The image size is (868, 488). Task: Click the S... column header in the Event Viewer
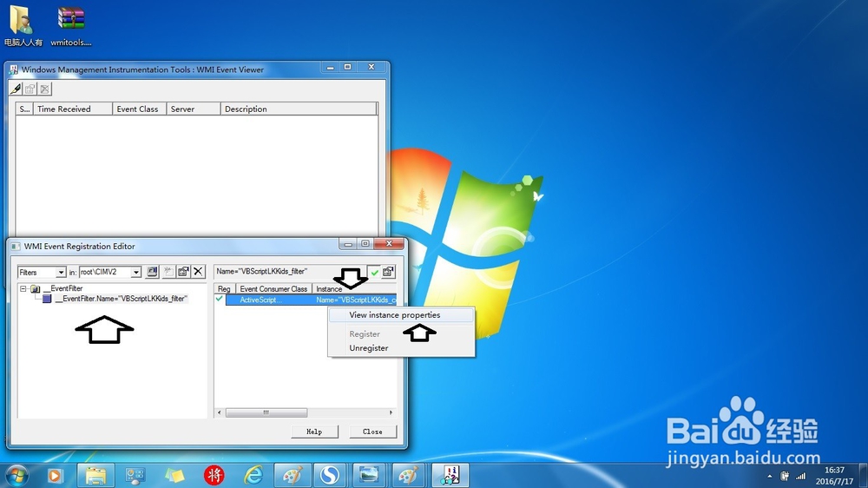pyautogui.click(x=24, y=109)
